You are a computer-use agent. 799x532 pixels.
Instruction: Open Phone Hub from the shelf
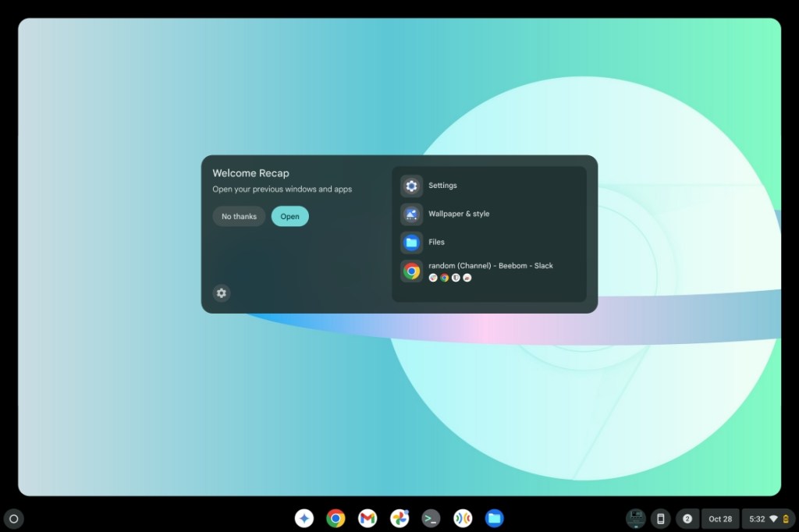[x=660, y=518]
